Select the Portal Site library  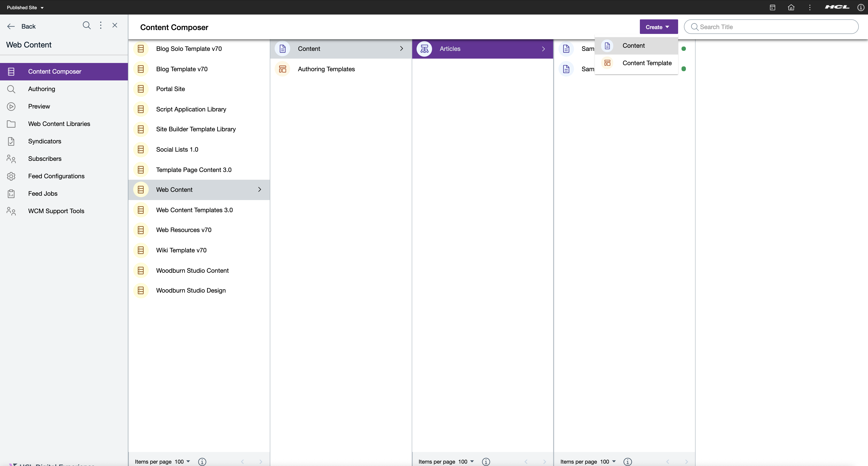[199, 89]
